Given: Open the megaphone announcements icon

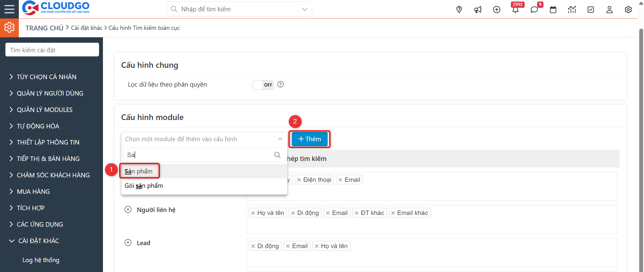Looking at the screenshot, I should 478,10.
